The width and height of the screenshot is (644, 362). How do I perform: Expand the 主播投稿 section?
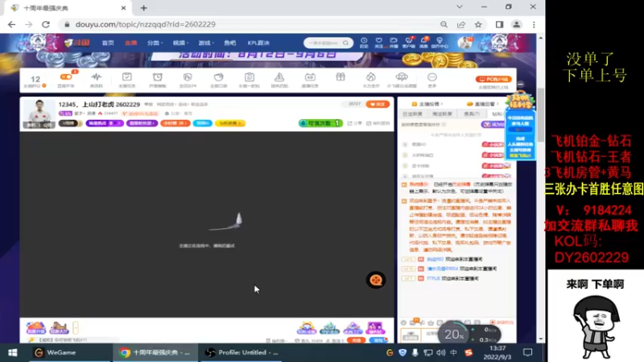[x=427, y=105]
